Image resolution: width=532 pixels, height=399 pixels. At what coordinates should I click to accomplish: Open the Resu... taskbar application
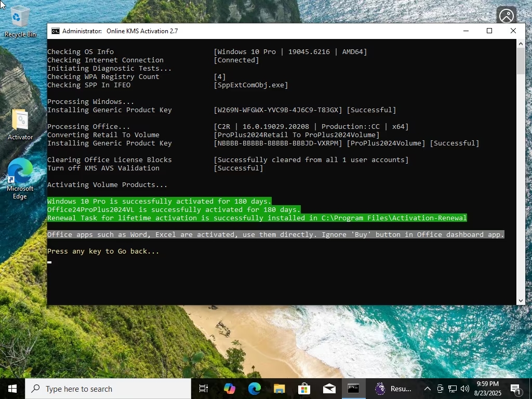coord(394,389)
